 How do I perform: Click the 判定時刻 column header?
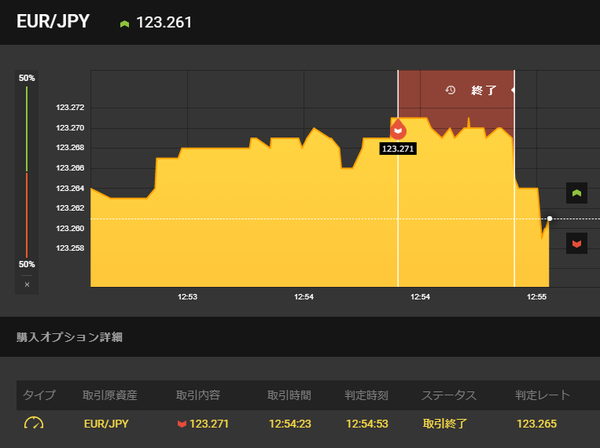[x=367, y=395]
